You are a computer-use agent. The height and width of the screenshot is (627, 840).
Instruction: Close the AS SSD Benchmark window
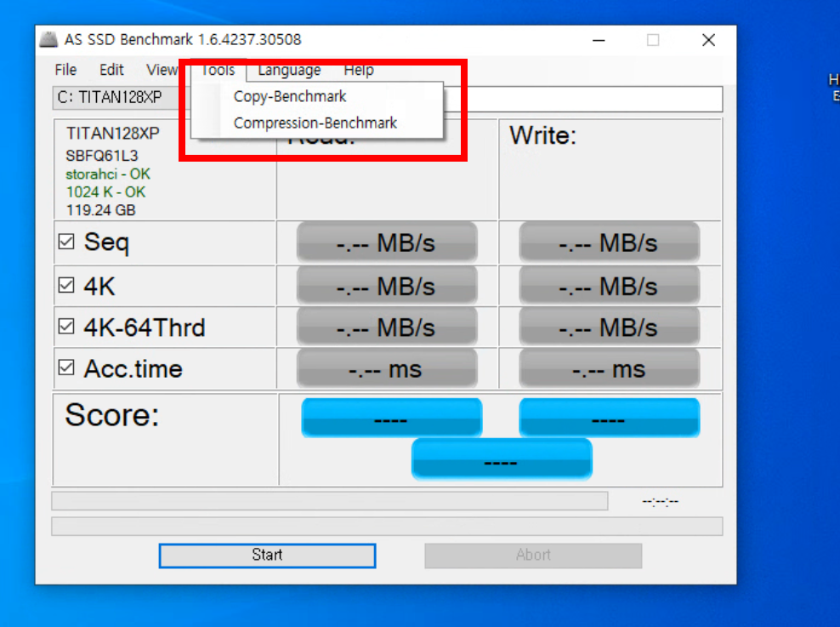pos(709,40)
